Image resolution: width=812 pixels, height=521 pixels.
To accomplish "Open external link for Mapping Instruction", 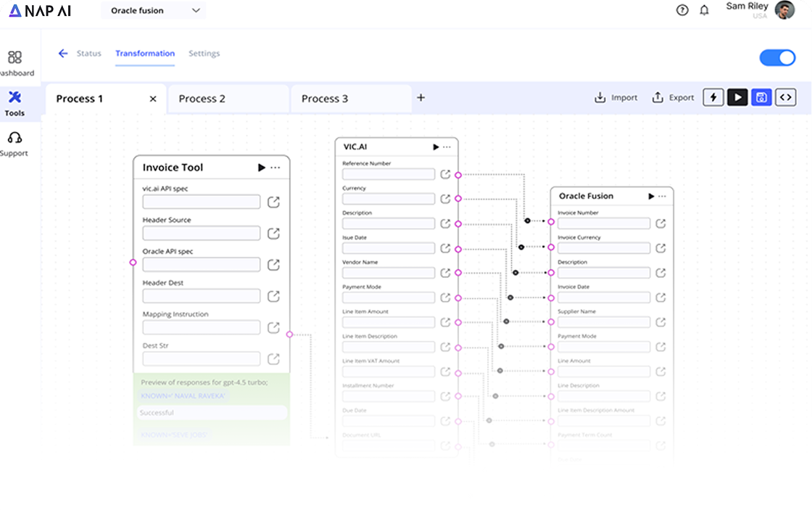I will click(273, 328).
